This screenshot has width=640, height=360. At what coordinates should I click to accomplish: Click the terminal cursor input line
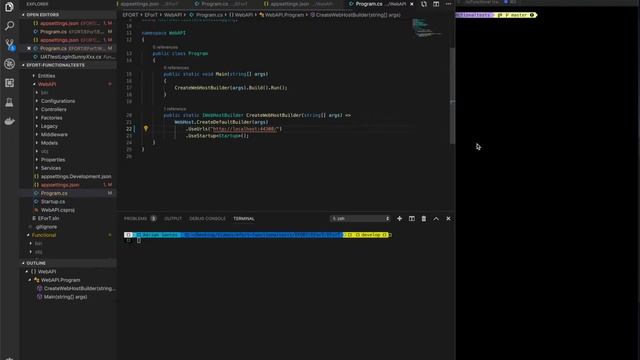point(139,241)
